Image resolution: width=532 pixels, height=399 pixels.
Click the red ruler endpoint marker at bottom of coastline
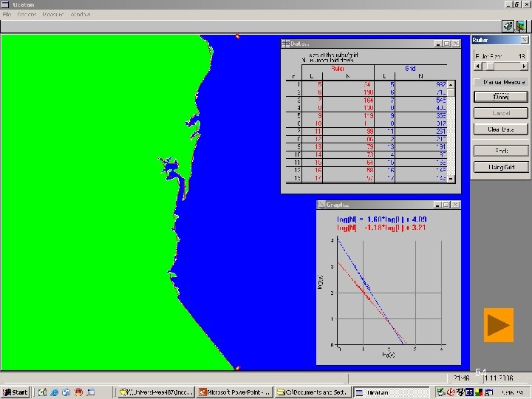click(x=237, y=368)
